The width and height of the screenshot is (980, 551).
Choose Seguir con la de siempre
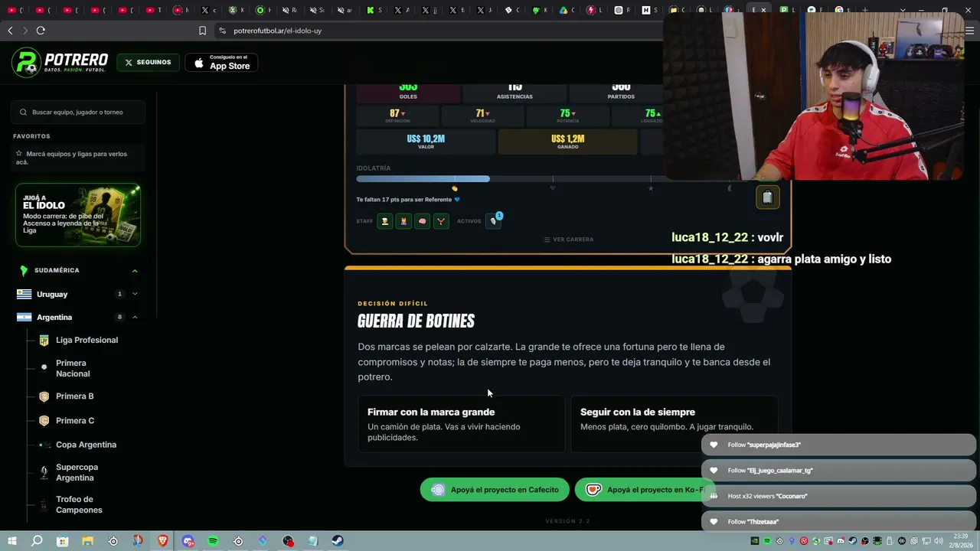click(675, 424)
